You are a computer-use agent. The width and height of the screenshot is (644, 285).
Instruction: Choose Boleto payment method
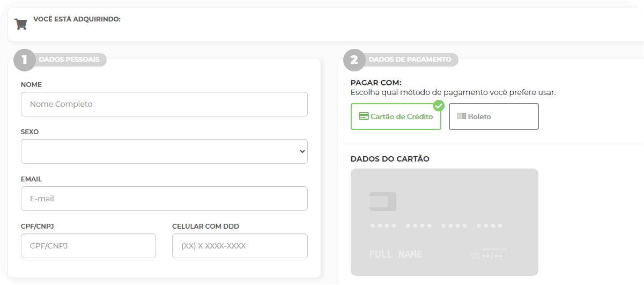(x=494, y=116)
